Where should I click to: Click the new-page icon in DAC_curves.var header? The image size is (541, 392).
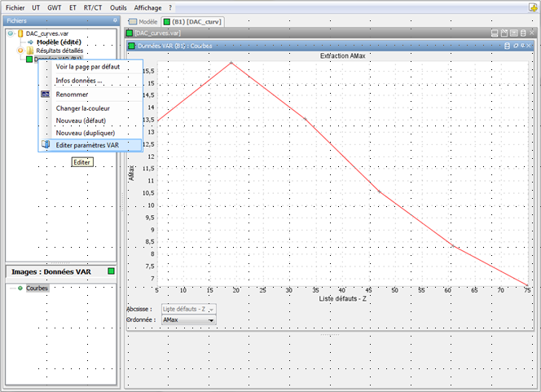click(x=504, y=33)
